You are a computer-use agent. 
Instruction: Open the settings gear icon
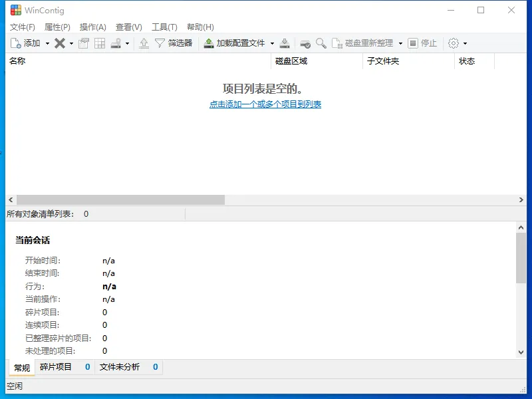pos(454,43)
